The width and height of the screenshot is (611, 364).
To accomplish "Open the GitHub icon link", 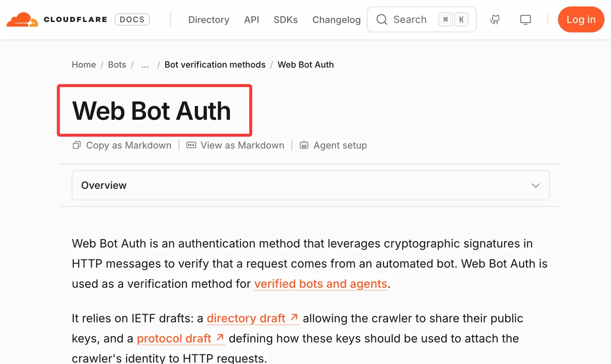I will (x=495, y=20).
